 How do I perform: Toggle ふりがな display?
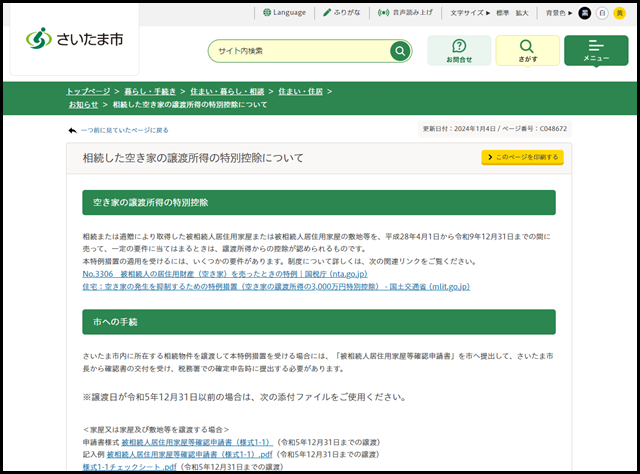[342, 13]
